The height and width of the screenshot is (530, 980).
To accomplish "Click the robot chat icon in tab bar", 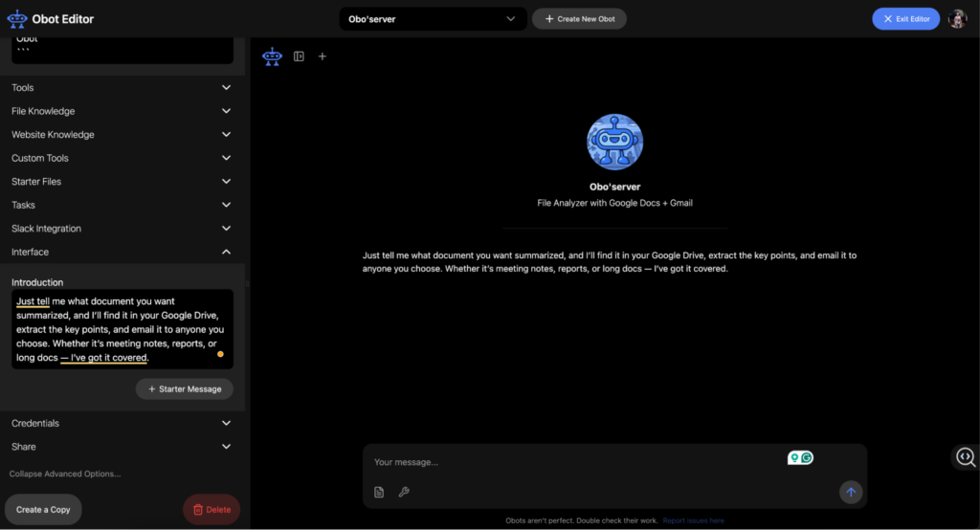I will [x=272, y=56].
